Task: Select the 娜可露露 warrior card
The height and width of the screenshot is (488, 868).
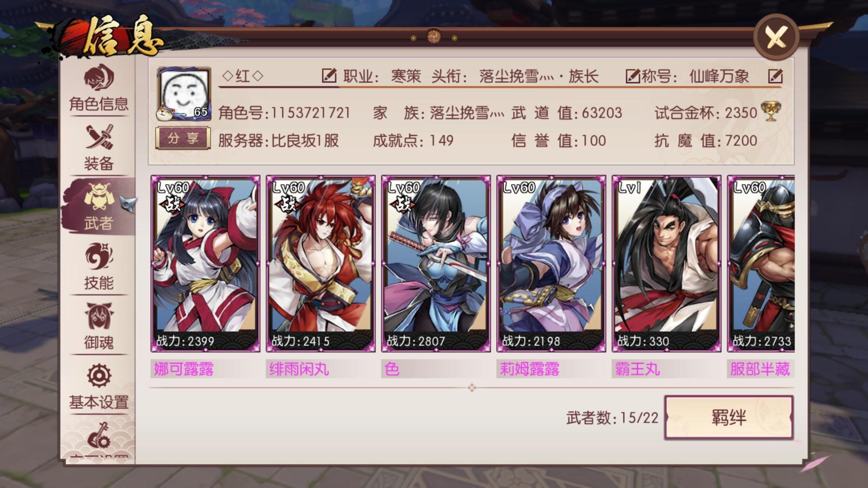Action: 205,264
